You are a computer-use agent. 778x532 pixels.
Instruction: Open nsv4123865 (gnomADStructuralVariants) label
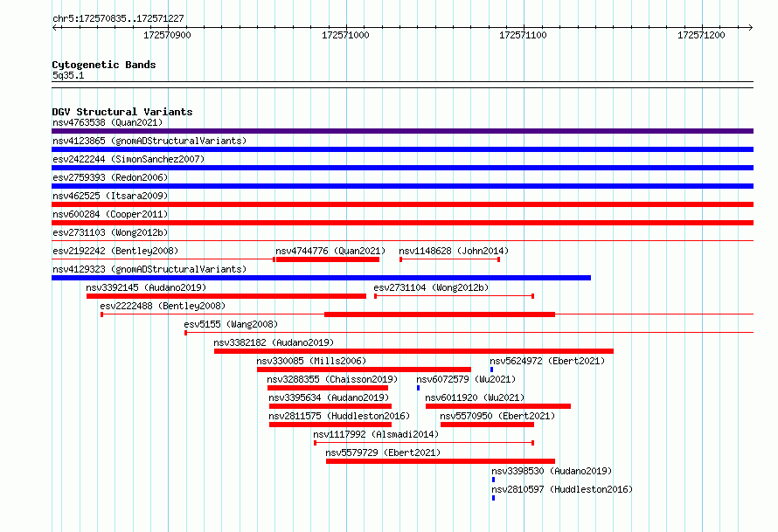tap(149, 141)
